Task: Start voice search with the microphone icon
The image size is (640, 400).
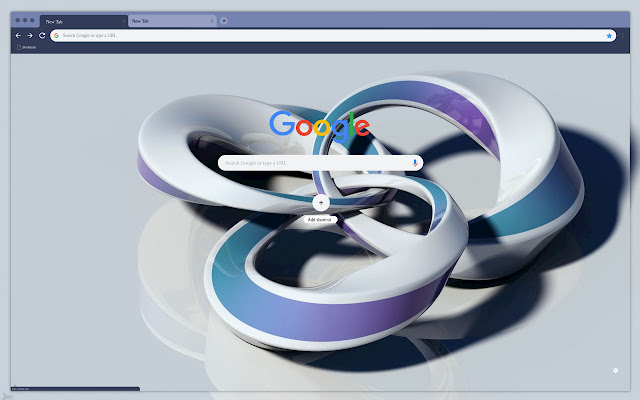Action: (x=415, y=163)
